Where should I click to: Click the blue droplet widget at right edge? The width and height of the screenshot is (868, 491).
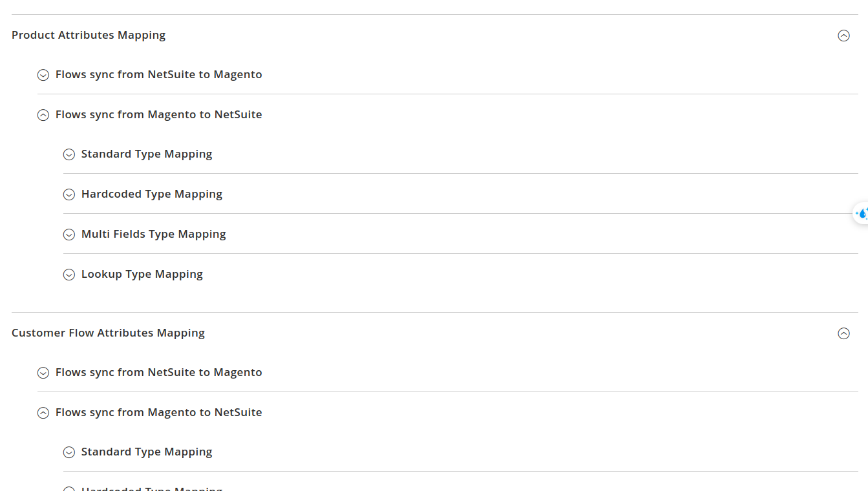pyautogui.click(x=862, y=213)
